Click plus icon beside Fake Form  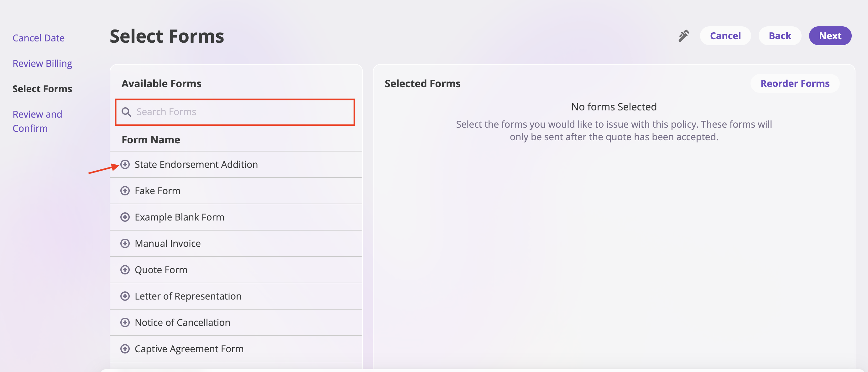[x=125, y=191]
